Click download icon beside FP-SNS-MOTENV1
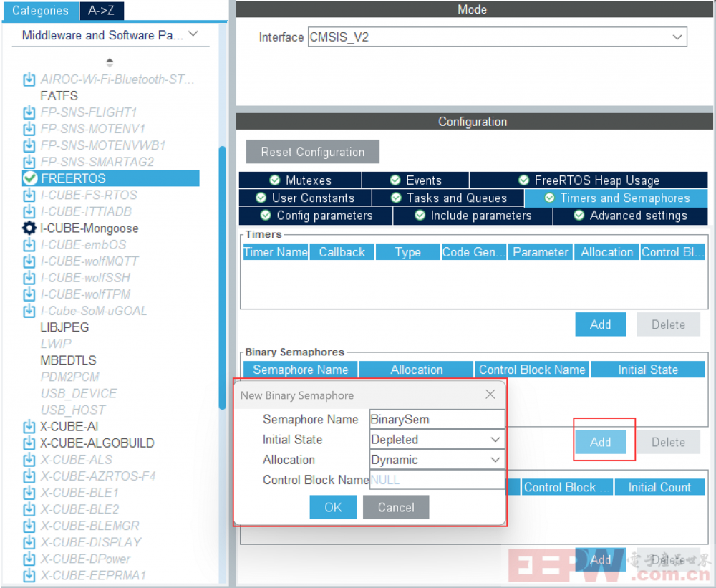 coord(29,128)
